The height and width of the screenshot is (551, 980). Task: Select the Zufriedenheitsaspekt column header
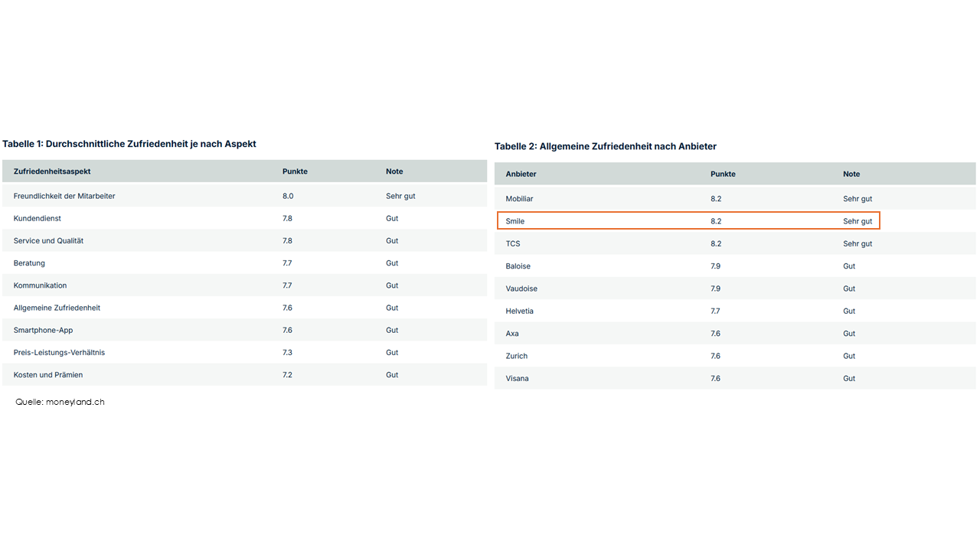pos(52,171)
